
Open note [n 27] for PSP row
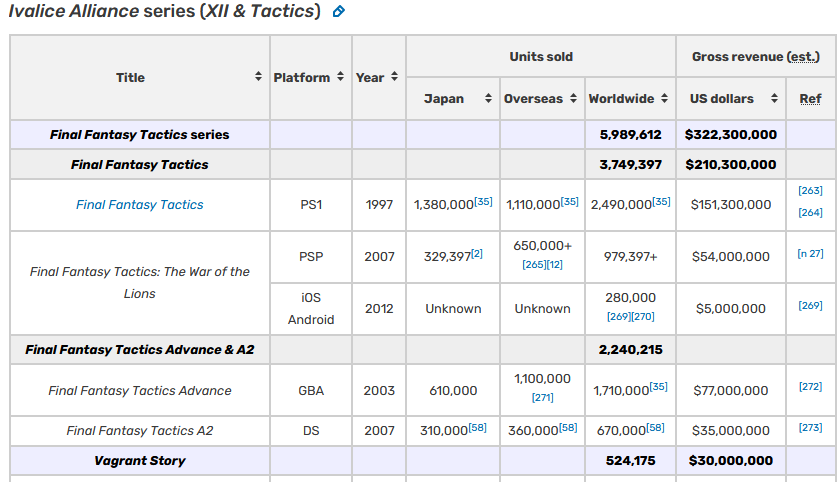810,253
